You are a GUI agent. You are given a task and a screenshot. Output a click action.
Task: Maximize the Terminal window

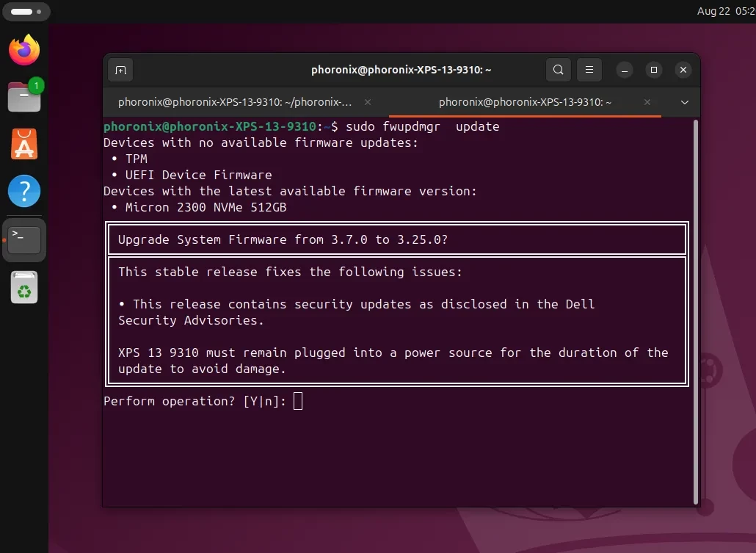[x=653, y=70]
